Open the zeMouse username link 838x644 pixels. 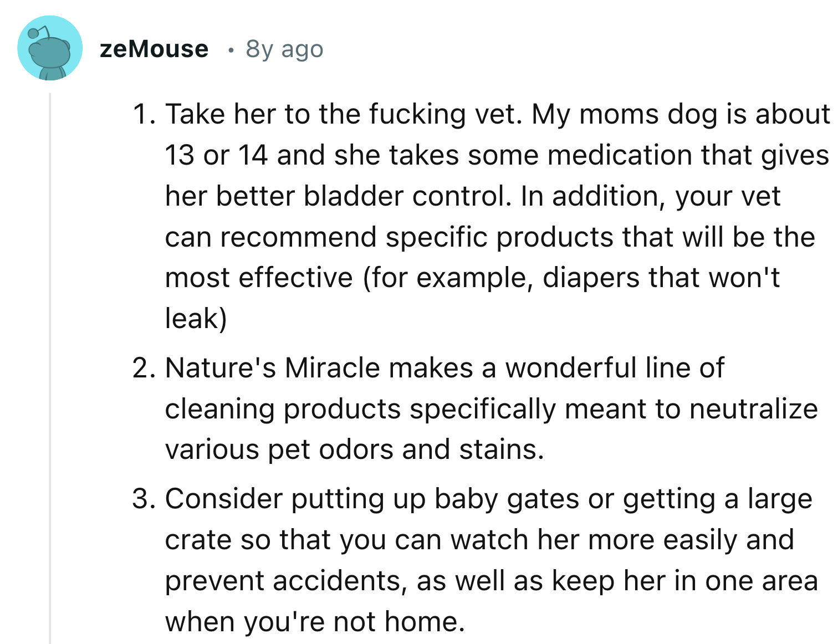(x=153, y=49)
